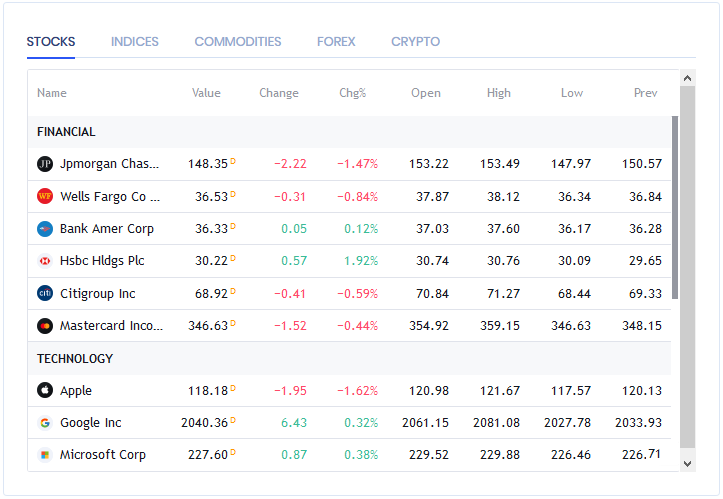The height and width of the screenshot is (499, 723).
Task: Click the scrollbar down arrow
Action: [687, 463]
